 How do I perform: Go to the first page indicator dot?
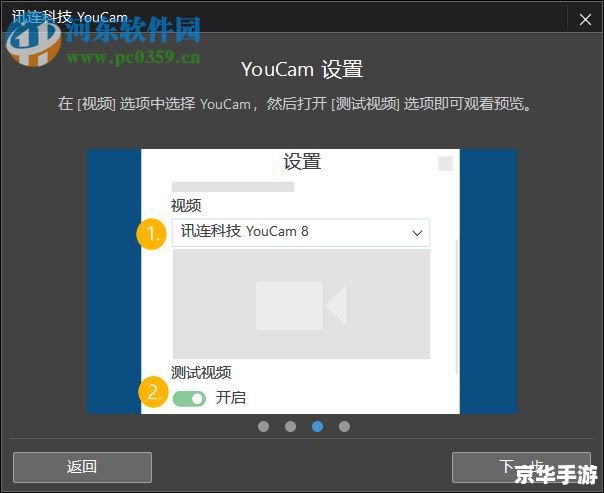[x=263, y=426]
